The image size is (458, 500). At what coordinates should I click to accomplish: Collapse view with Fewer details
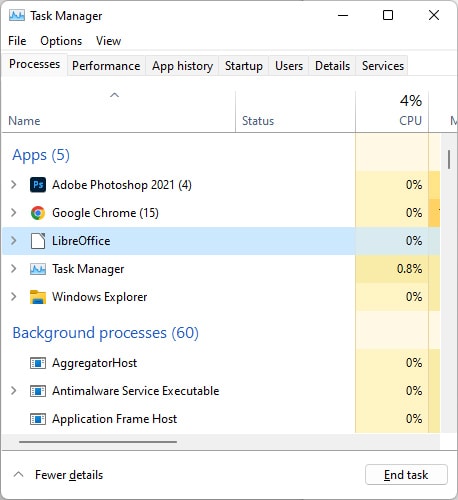[69, 475]
